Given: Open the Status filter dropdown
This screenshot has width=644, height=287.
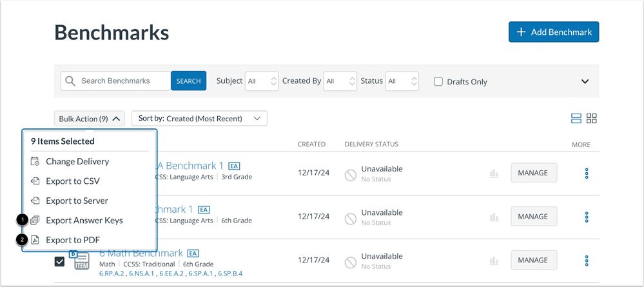Looking at the screenshot, I should [402, 81].
